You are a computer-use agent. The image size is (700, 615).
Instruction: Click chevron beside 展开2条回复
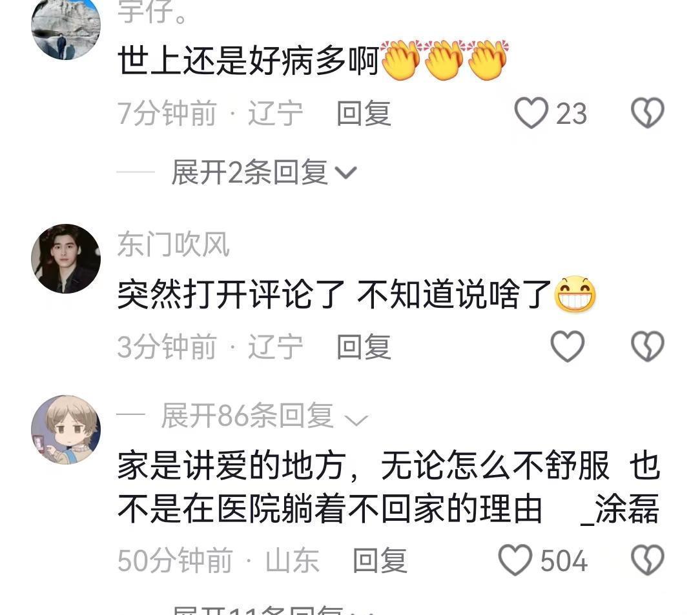point(346,173)
